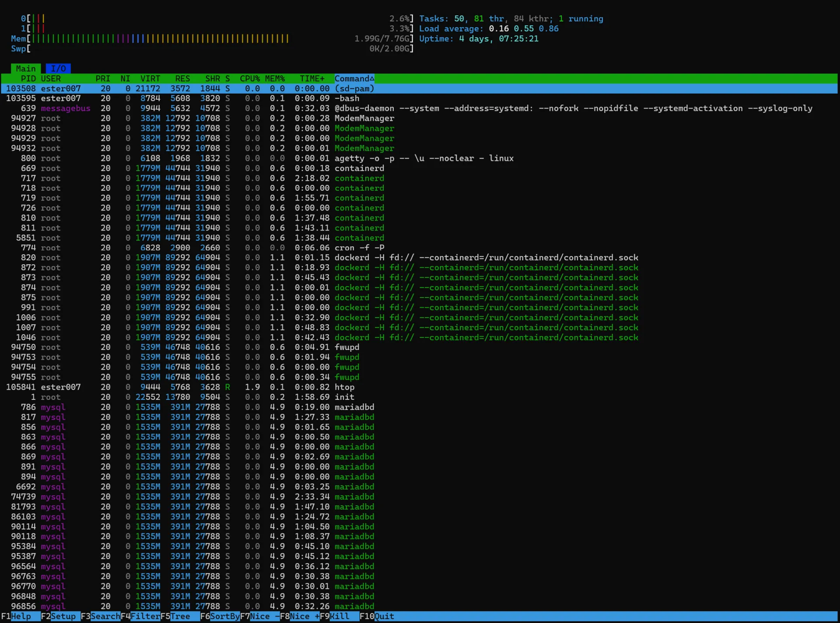The height and width of the screenshot is (623, 840).
Task: Click the Mem usage meter bar
Action: 212,39
